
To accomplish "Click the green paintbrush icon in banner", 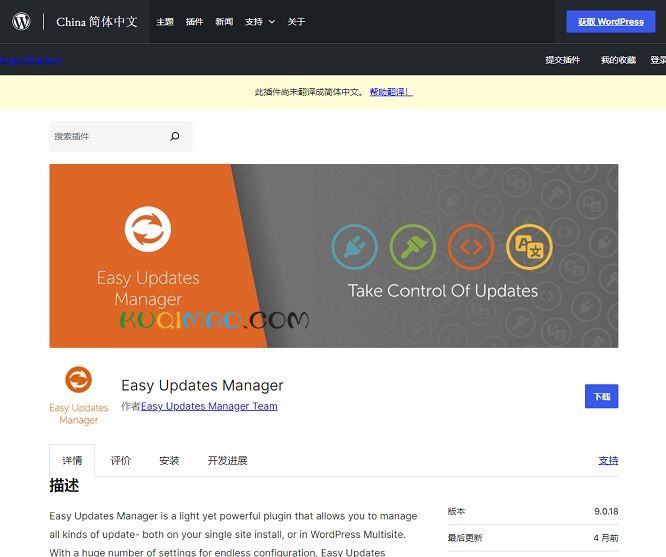I will click(x=413, y=247).
